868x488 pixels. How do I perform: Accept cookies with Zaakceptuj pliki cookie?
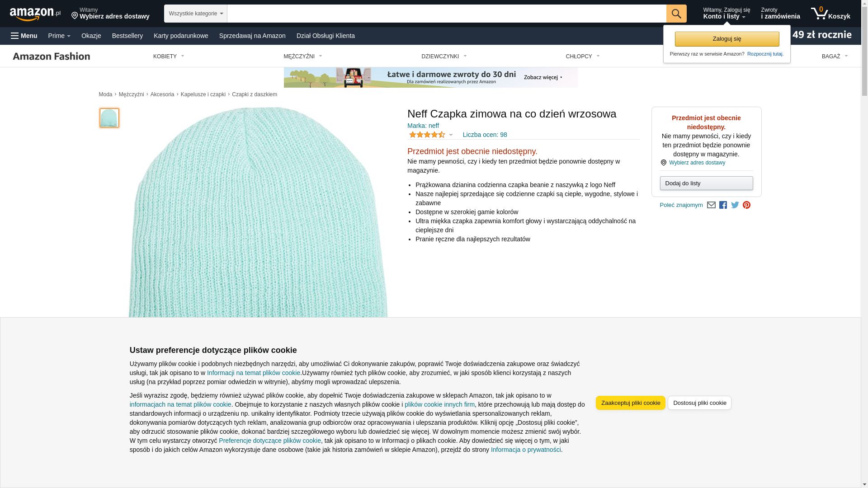point(630,403)
